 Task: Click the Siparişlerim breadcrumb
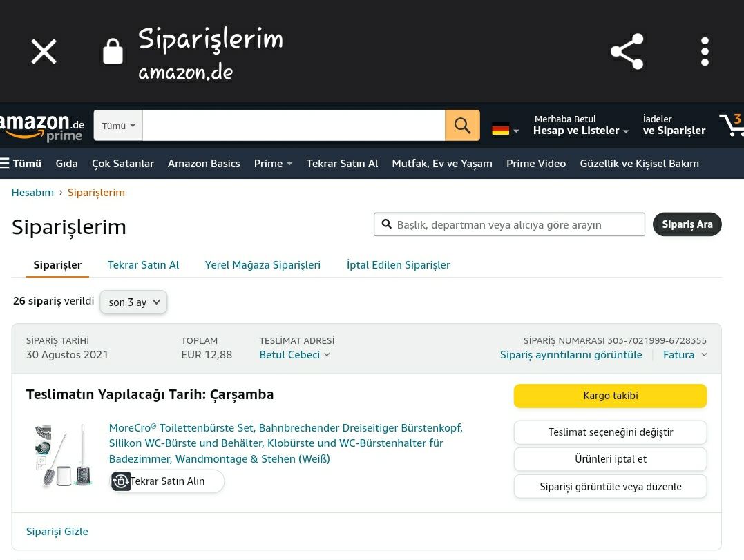click(96, 193)
